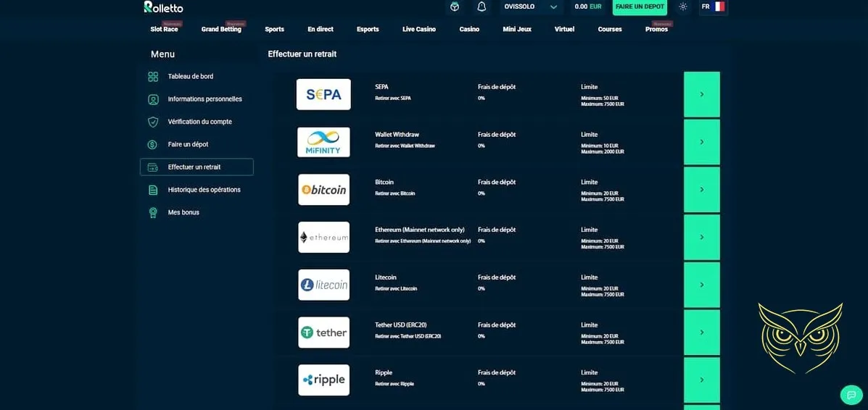Open the Live Casino tab
The image size is (868, 410).
(419, 30)
